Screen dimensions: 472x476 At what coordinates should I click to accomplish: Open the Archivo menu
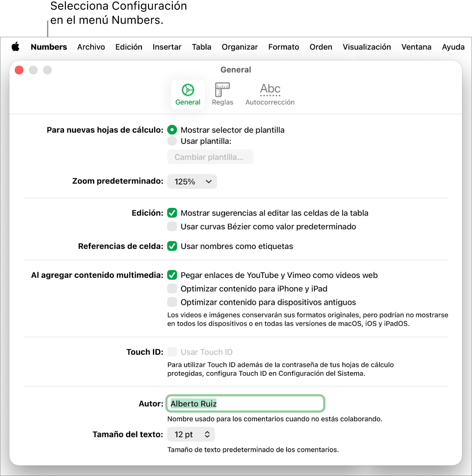pyautogui.click(x=91, y=47)
